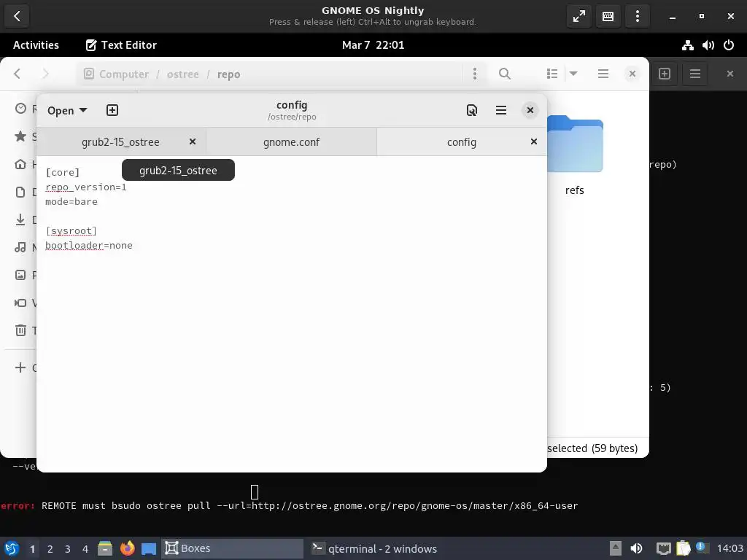Navigate back in Files window
Viewport: 747px width, 560px height.
click(18, 74)
